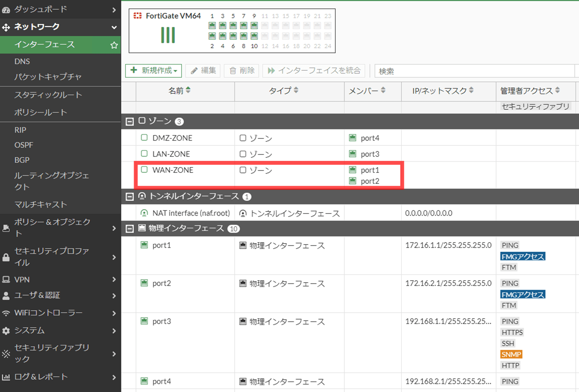
Task: Collapse the トンネルインターフェース section
Action: pos(130,197)
